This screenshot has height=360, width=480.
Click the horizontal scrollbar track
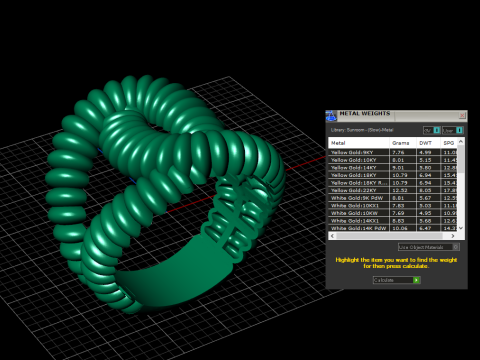click(x=389, y=236)
